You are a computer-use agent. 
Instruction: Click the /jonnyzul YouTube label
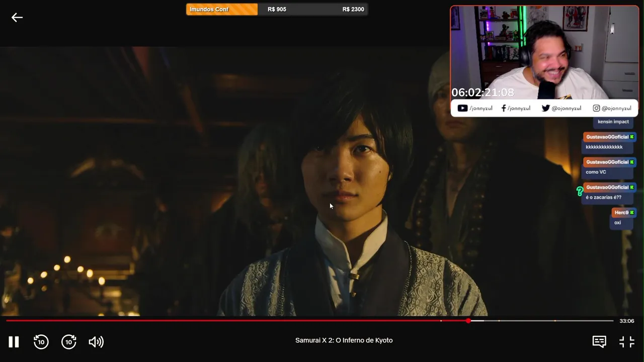point(481,108)
